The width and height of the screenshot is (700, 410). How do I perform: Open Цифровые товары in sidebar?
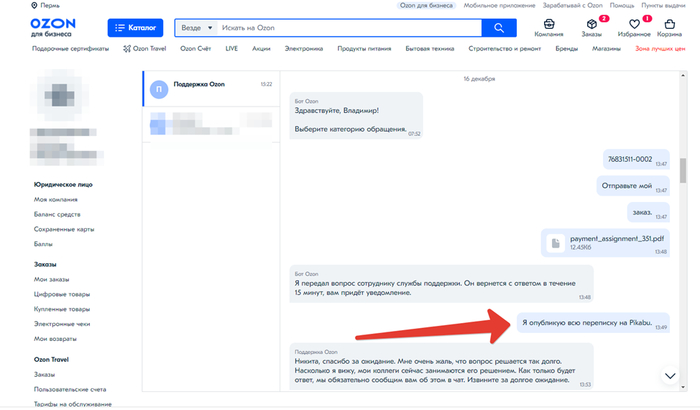point(62,294)
